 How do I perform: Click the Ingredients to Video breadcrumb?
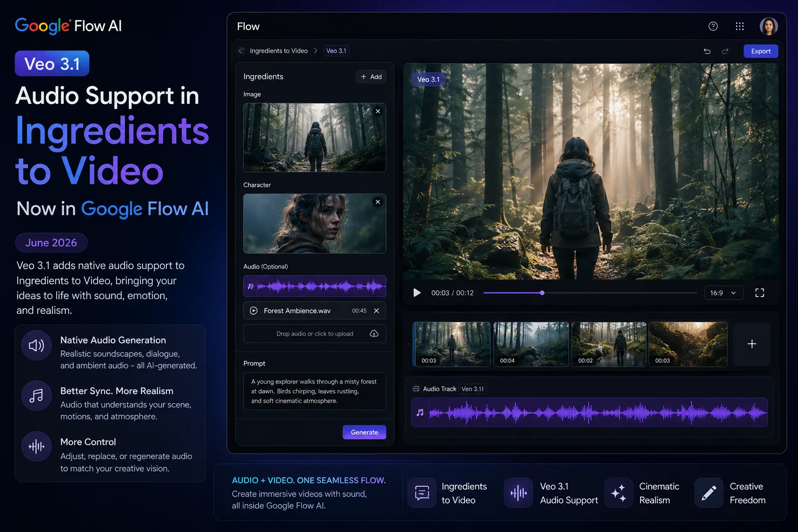tap(278, 51)
